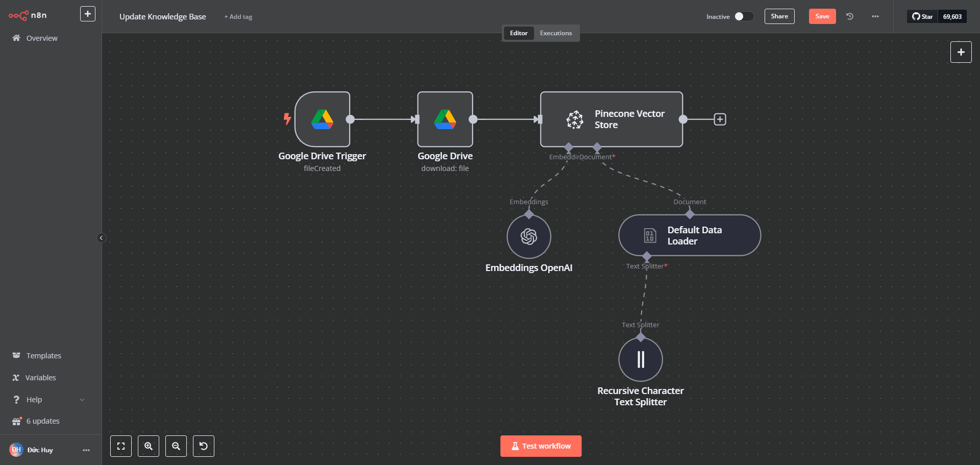The height and width of the screenshot is (465, 980).
Task: Click the Đức Huy user avatar
Action: pyautogui.click(x=16, y=450)
